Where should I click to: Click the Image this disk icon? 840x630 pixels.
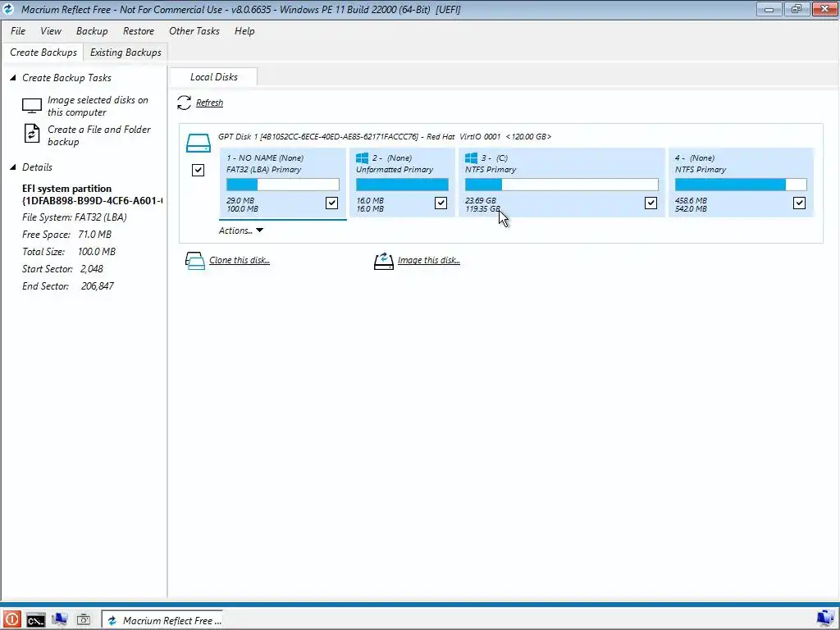tap(384, 261)
